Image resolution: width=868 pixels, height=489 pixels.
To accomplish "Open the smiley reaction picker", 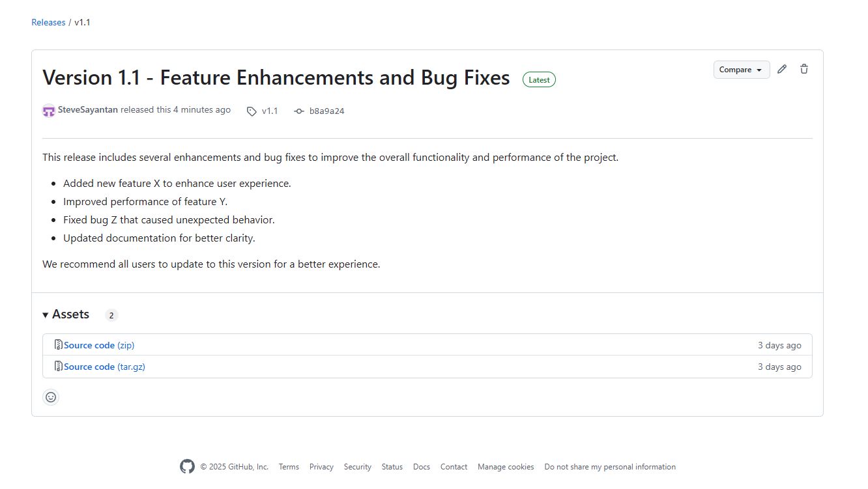I will click(51, 397).
